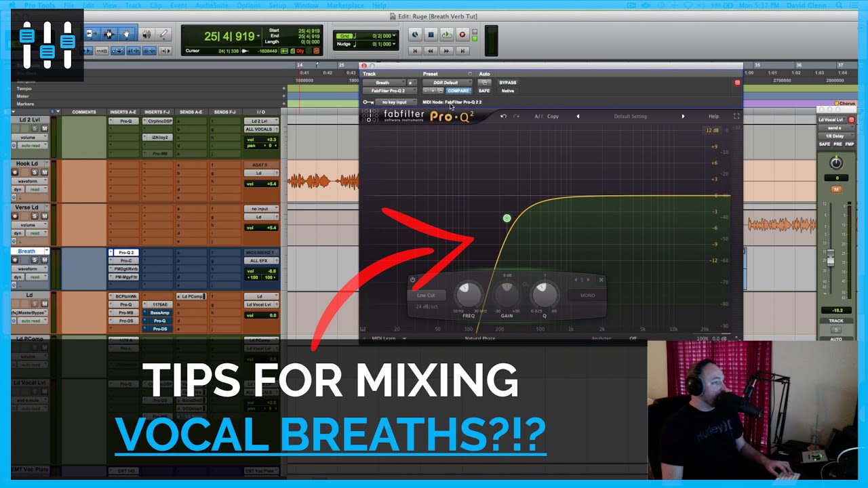868x488 pixels.
Task: Open Breath track selector in plug-in window
Action: click(x=384, y=83)
